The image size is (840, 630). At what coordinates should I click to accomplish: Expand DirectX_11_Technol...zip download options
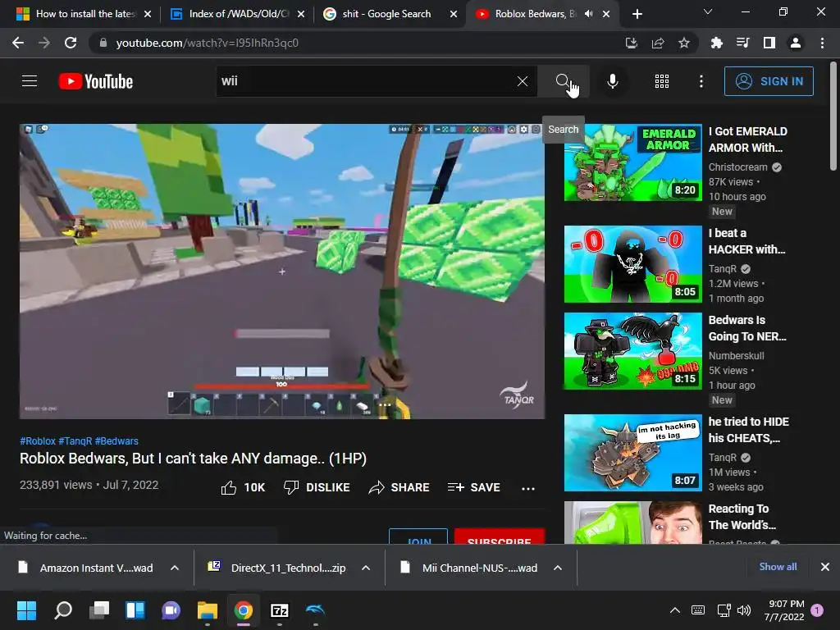pos(366,568)
